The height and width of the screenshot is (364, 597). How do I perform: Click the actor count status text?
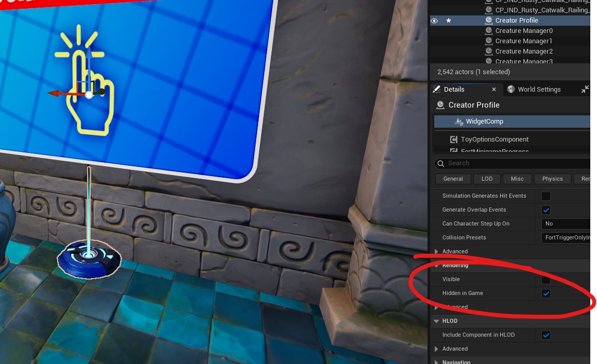coord(473,72)
